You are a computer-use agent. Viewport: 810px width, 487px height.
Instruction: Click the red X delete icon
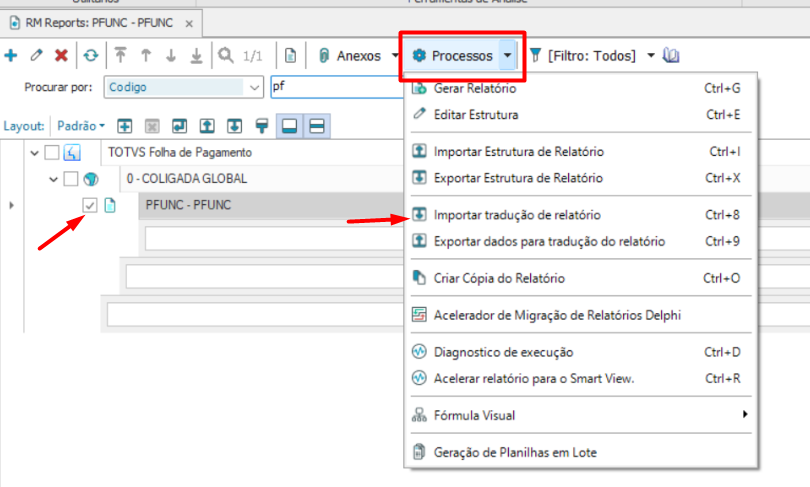(61, 55)
